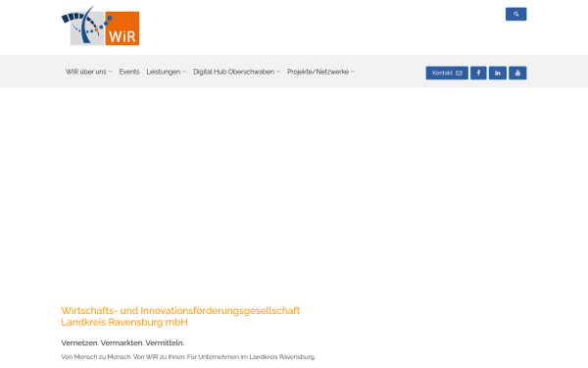The height and width of the screenshot is (368, 588).
Task: Expand the 'WiR über uns' menu
Action: pyautogui.click(x=89, y=72)
